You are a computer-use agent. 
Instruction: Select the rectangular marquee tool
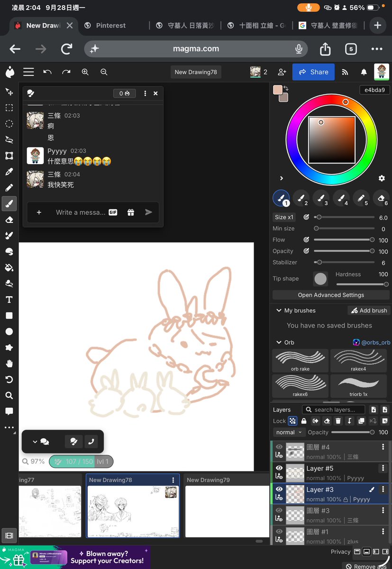point(9,108)
